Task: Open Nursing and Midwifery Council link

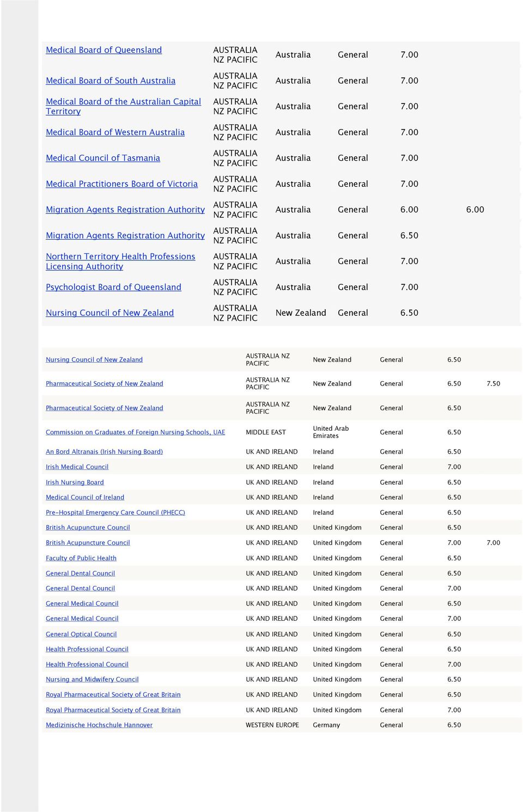Action: (x=92, y=680)
